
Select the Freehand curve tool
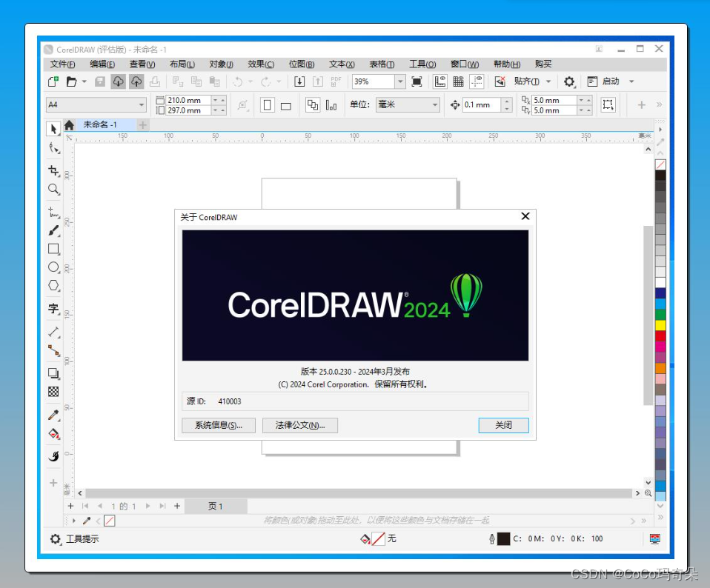(54, 212)
